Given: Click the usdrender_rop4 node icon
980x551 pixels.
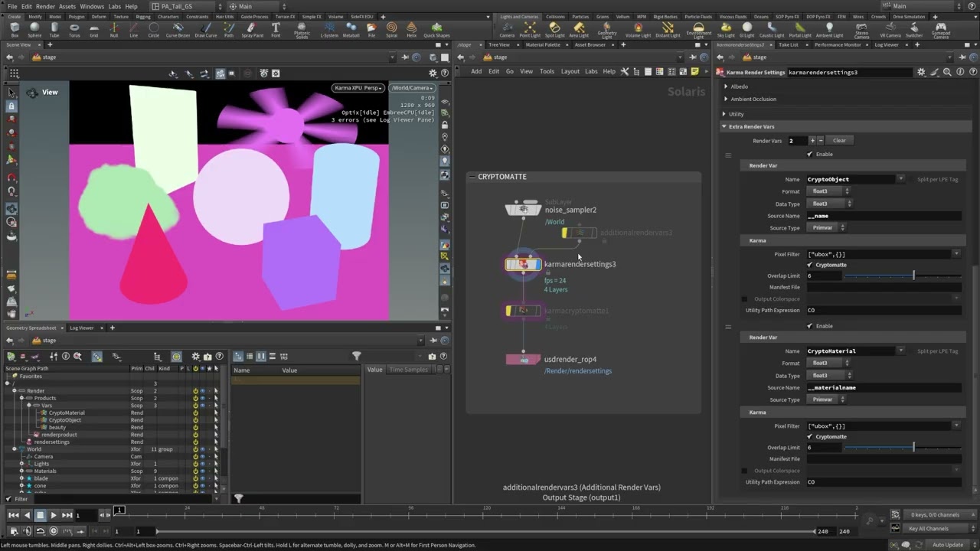Looking at the screenshot, I should pos(523,359).
